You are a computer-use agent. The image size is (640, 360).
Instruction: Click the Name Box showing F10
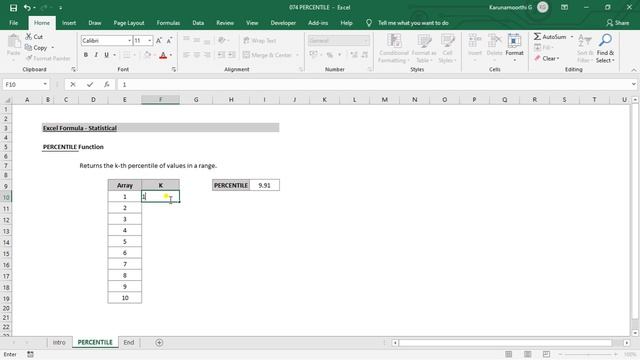click(x=22, y=84)
